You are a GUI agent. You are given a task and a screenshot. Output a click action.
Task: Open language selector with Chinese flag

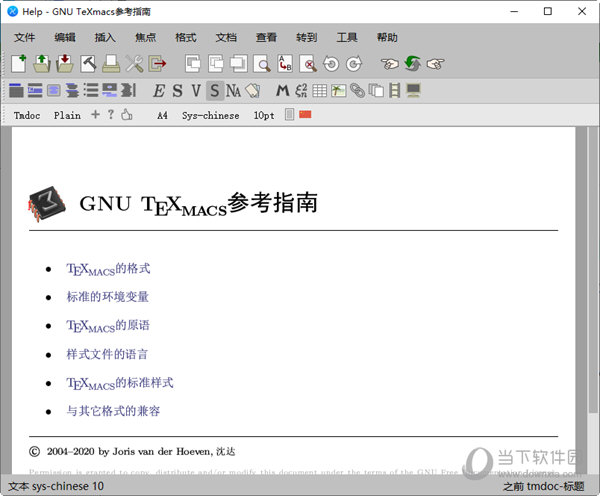click(305, 114)
